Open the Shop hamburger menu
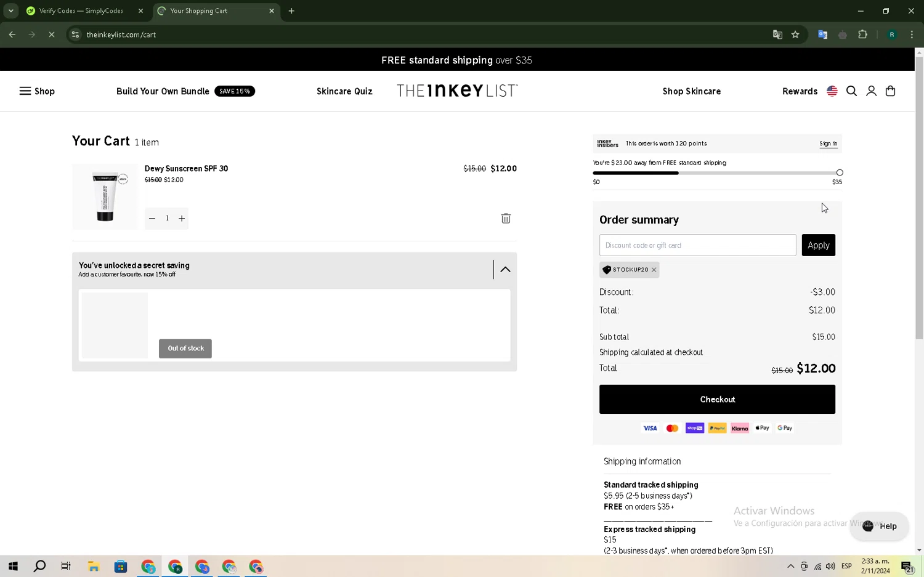924x577 pixels. pyautogui.click(x=37, y=91)
